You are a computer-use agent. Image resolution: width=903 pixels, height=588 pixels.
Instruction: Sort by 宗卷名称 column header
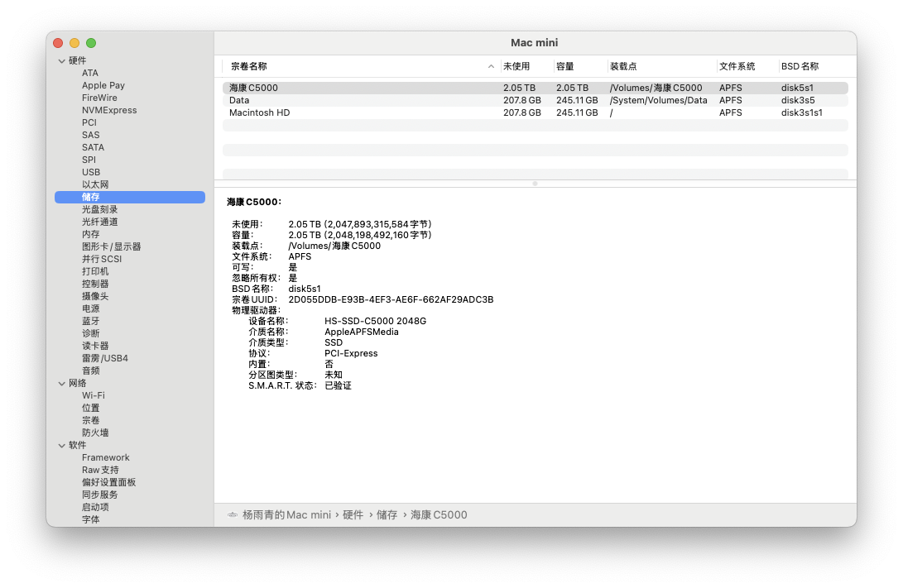coord(249,66)
